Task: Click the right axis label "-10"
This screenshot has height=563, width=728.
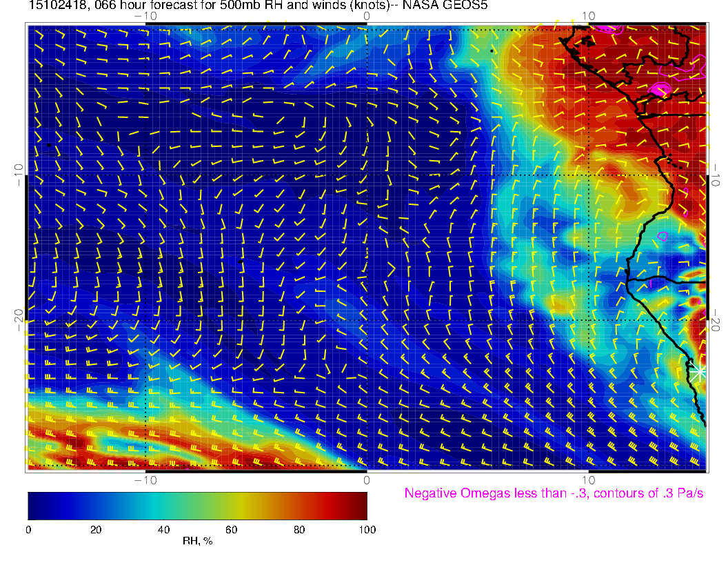Action: (x=716, y=175)
